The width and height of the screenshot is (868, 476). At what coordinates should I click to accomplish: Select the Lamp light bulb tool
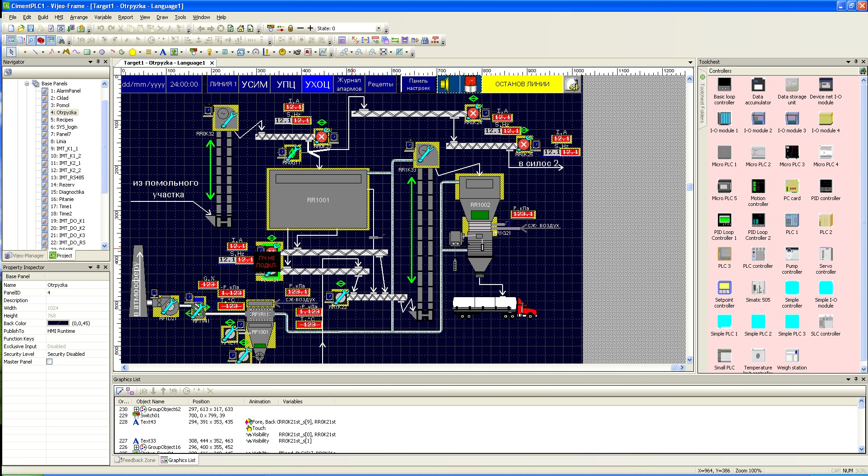tap(209, 52)
